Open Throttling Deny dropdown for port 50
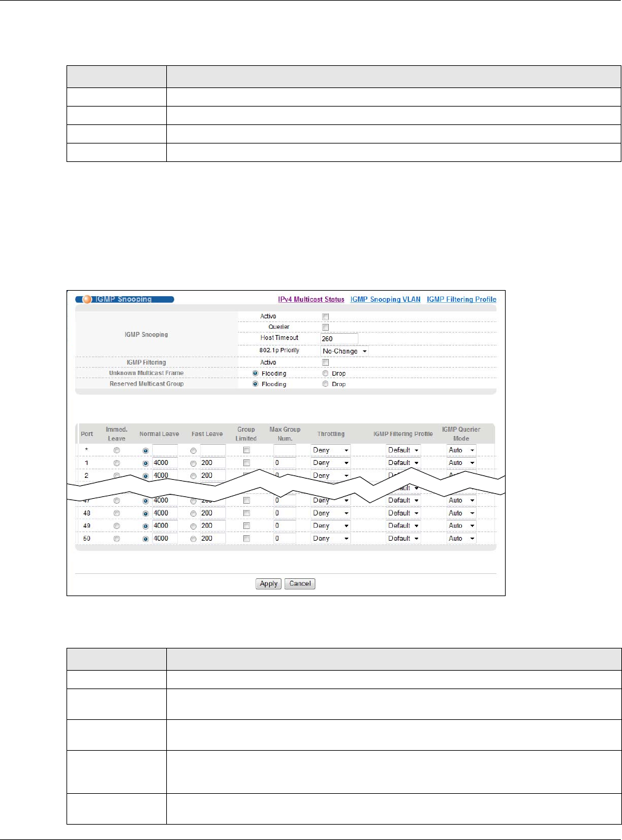The image size is (622, 840). (x=331, y=538)
